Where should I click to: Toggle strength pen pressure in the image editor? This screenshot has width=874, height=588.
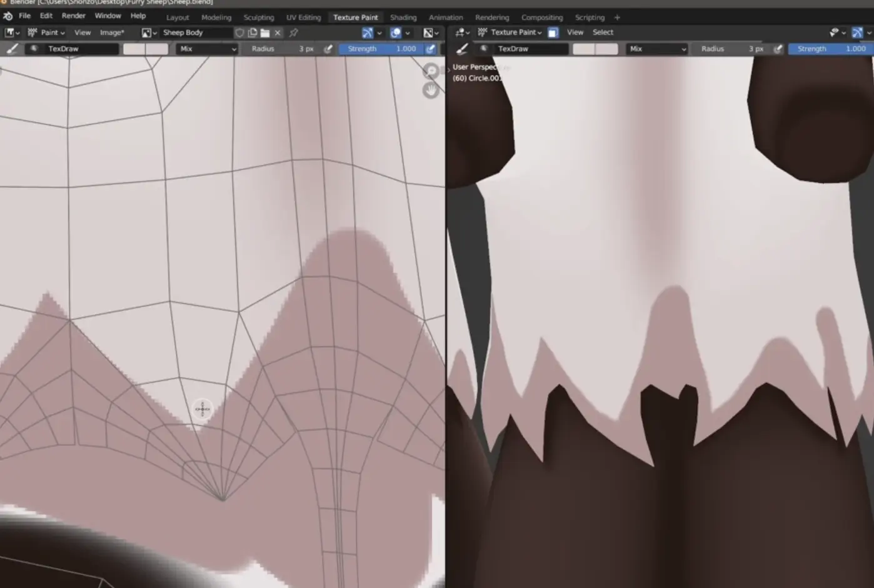point(431,49)
